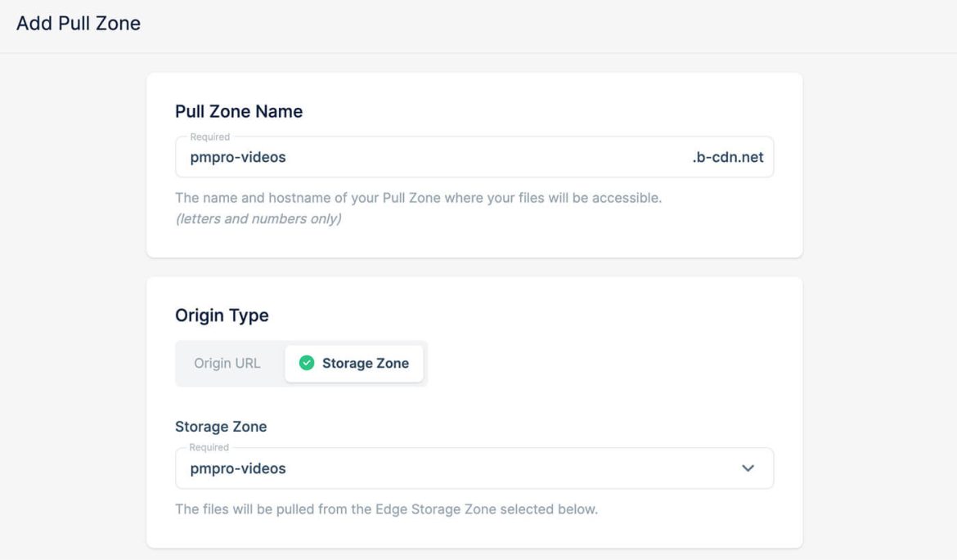Click the green checkmark icon on Storage Zone
The image size is (957, 560).
click(308, 363)
